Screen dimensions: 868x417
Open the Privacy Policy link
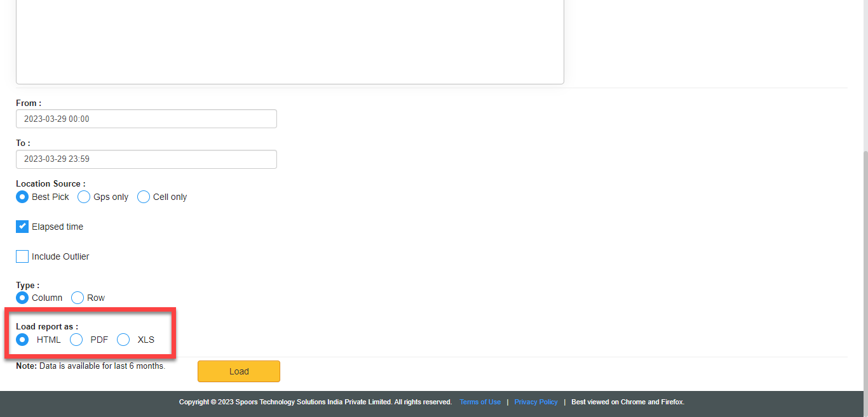point(536,402)
